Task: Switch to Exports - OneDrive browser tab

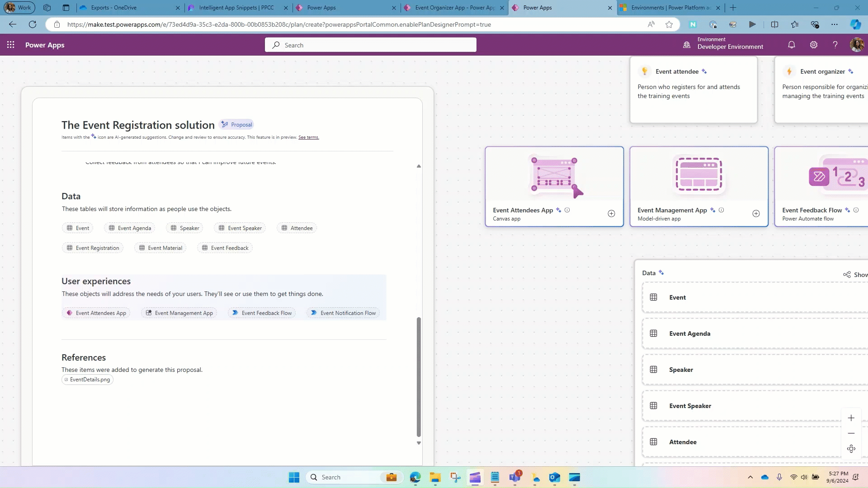Action: [114, 8]
